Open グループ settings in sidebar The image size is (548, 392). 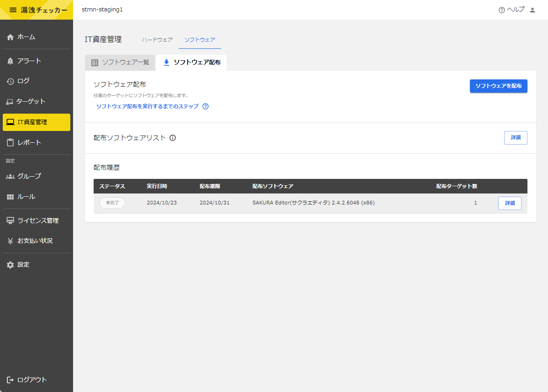pyautogui.click(x=37, y=176)
